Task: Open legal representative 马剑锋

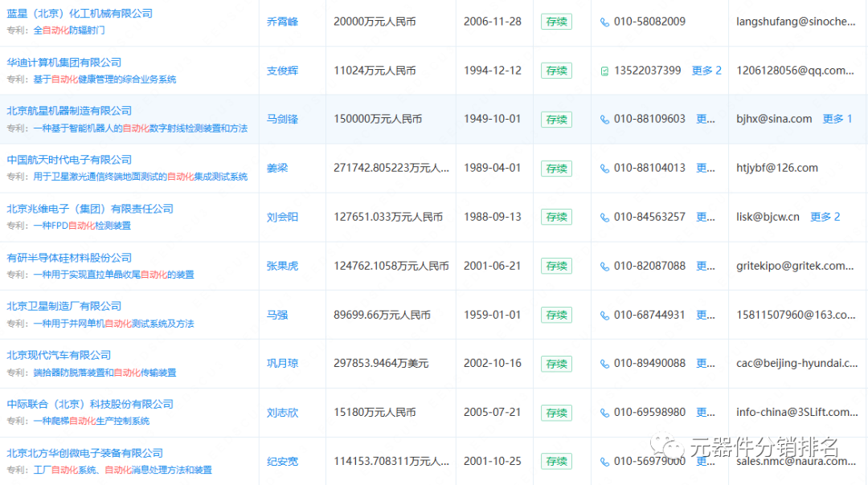Action: (x=282, y=119)
